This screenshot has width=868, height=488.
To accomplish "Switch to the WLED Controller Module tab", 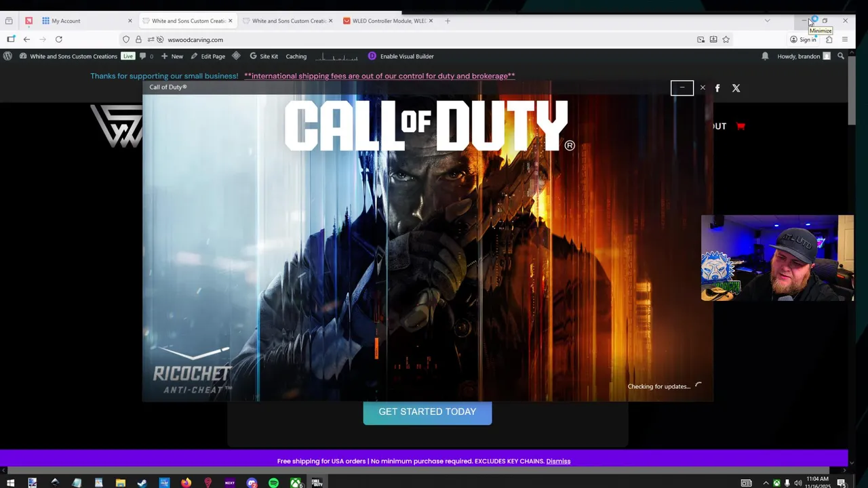I will coord(388,21).
